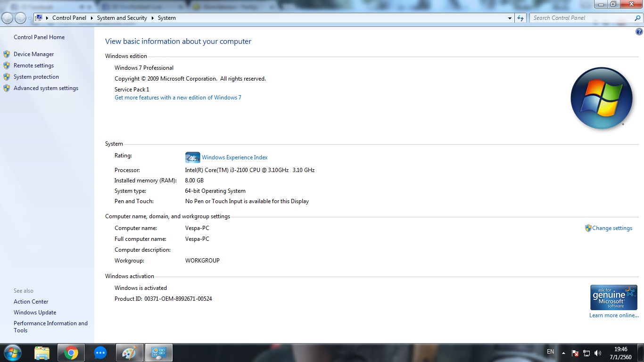Expand the address bar previous locations dropdown
644x362 pixels.
[x=510, y=18]
